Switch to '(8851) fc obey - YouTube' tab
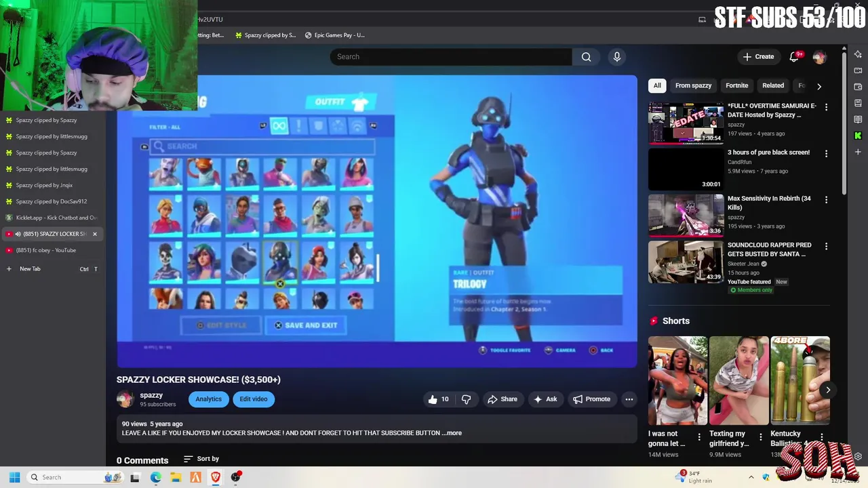The image size is (868, 488). [x=53, y=250]
